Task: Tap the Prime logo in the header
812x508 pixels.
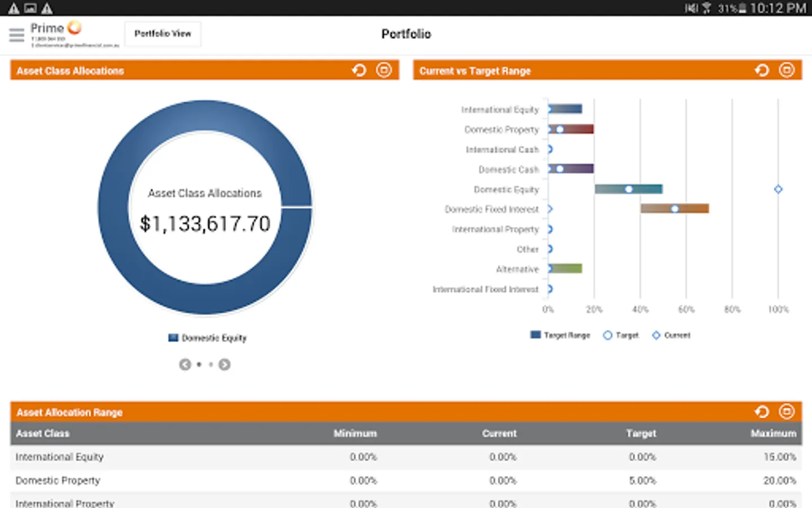Action: 56,28
